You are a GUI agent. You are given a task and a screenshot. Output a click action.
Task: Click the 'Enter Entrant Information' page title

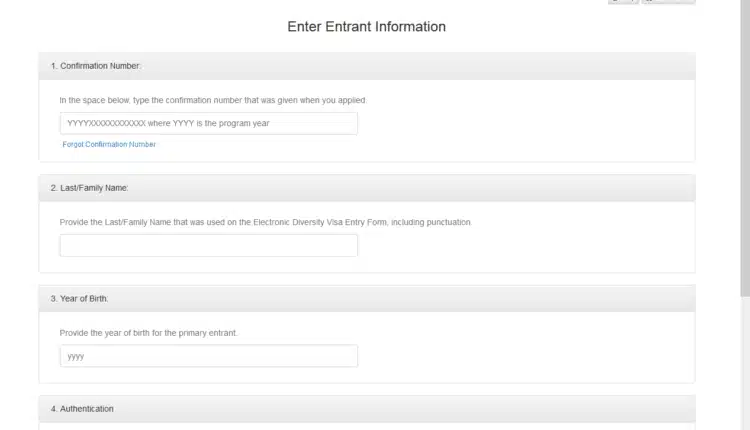[x=366, y=27]
